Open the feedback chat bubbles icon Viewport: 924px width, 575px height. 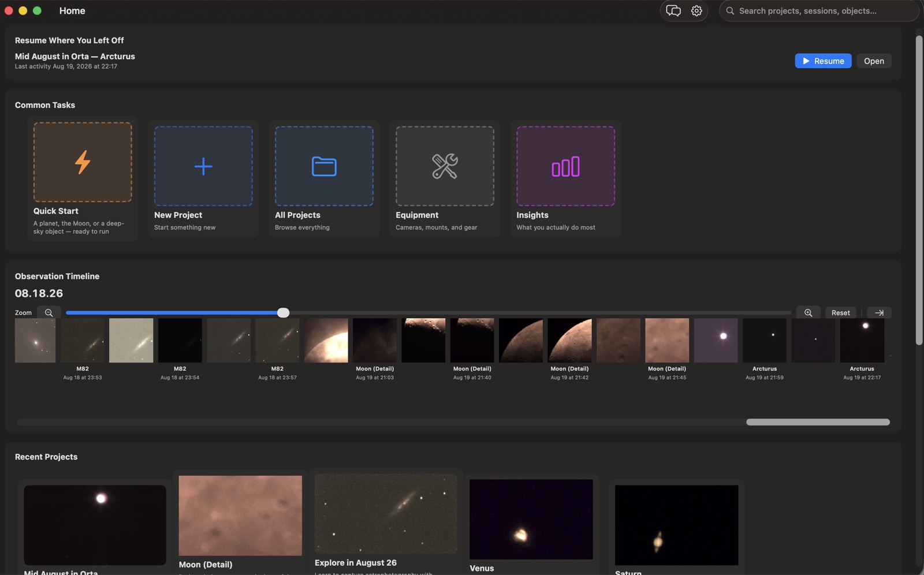pos(673,11)
